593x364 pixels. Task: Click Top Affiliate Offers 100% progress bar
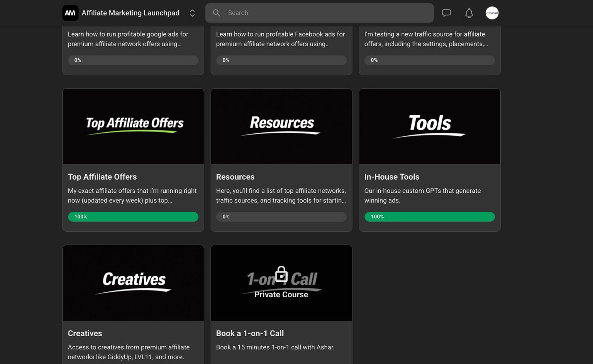point(133,217)
